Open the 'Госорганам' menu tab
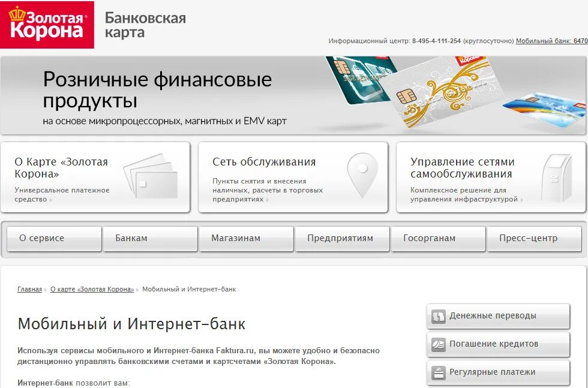The width and height of the screenshot is (588, 388). 438,239
